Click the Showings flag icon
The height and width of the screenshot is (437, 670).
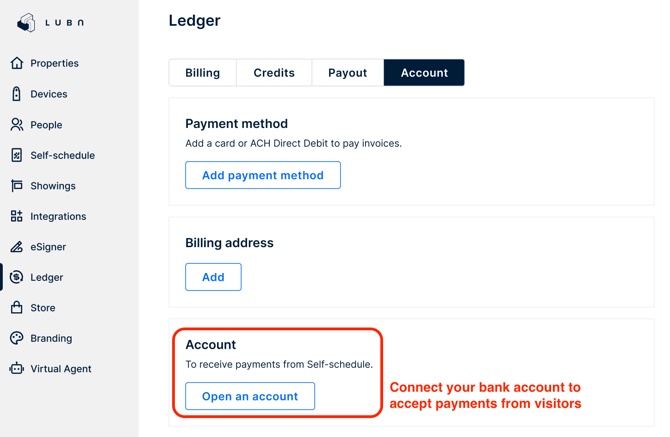coord(17,186)
